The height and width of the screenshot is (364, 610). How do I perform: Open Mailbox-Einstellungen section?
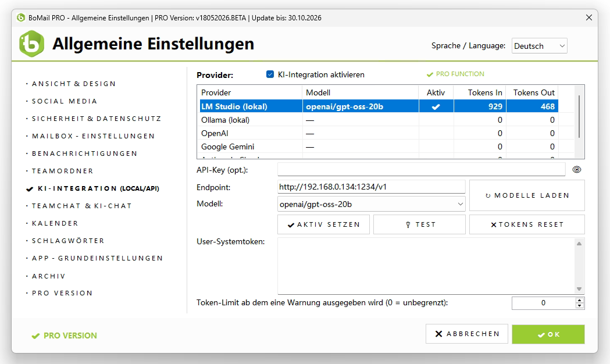(x=93, y=136)
